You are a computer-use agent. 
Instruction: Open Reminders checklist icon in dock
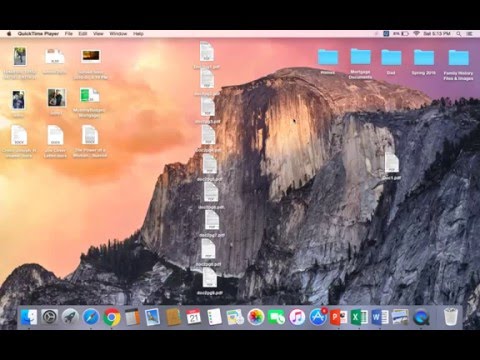coord(214,317)
